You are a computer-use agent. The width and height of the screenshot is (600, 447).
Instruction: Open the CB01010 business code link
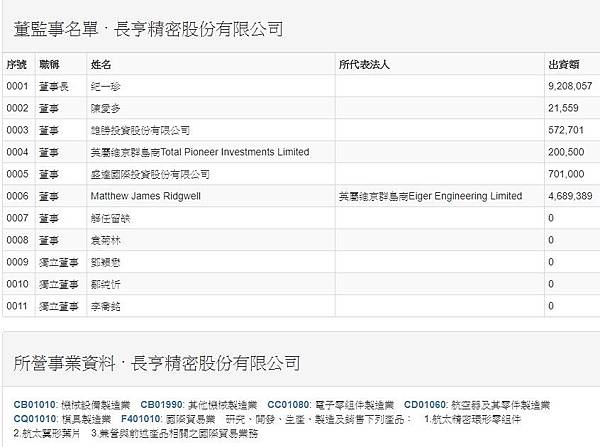click(35, 405)
